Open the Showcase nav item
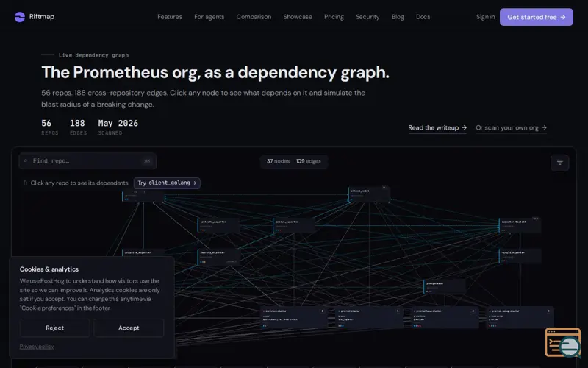The width and height of the screenshot is (588, 368). pyautogui.click(x=298, y=17)
